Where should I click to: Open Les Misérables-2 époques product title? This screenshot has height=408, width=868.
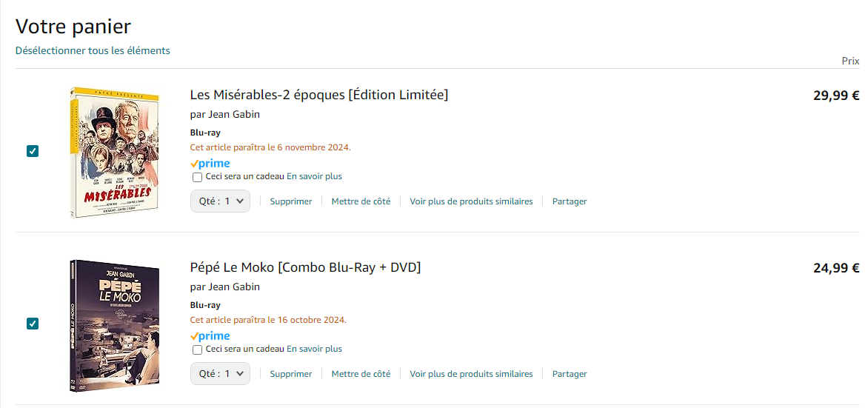(x=319, y=95)
